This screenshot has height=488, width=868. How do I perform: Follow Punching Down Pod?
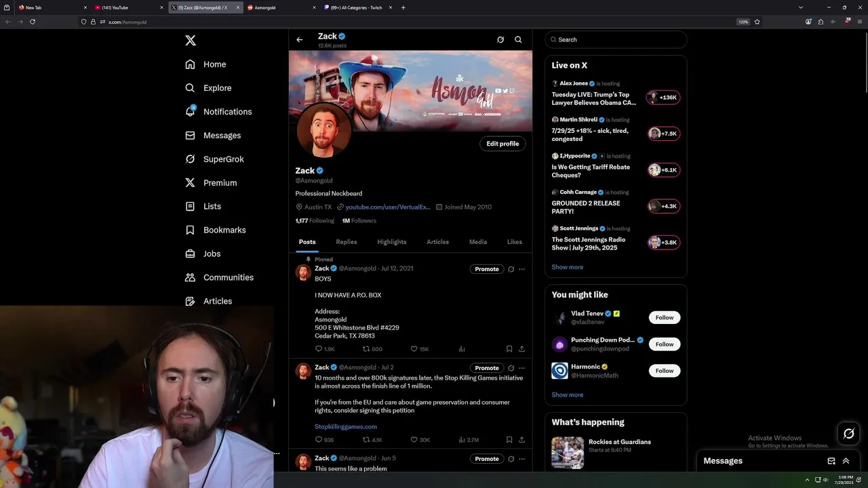pyautogui.click(x=665, y=344)
